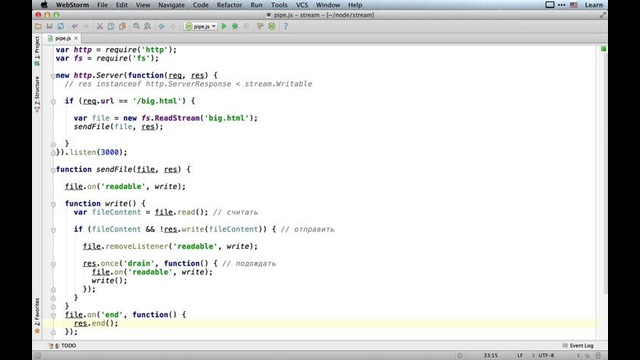The width and height of the screenshot is (640, 360).
Task: Click the listen(3000) port number
Action: pyautogui.click(x=109, y=152)
